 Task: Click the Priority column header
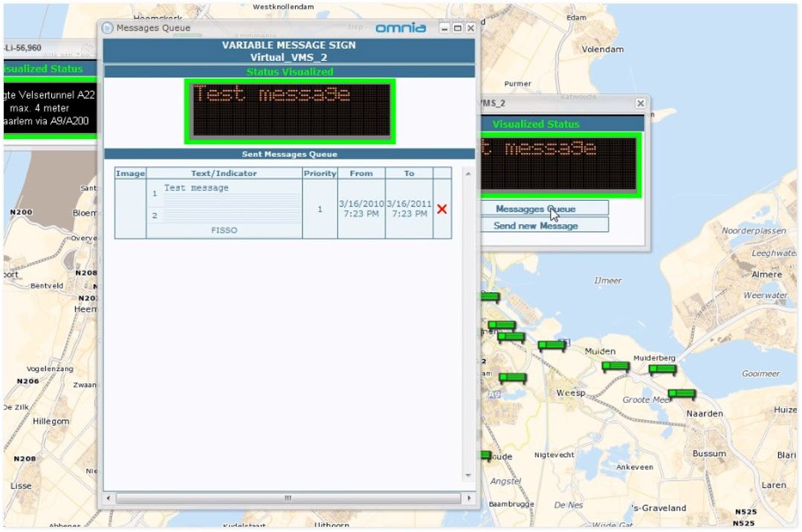click(320, 173)
